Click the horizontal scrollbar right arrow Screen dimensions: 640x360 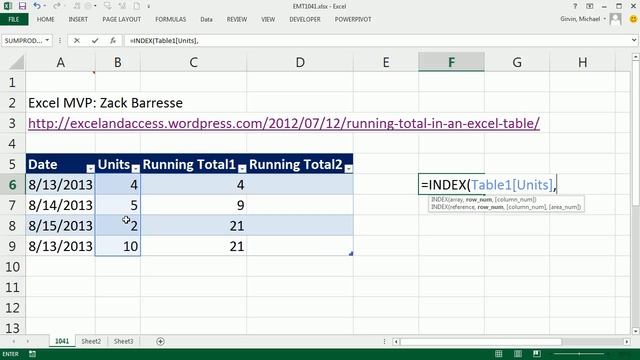(627, 341)
